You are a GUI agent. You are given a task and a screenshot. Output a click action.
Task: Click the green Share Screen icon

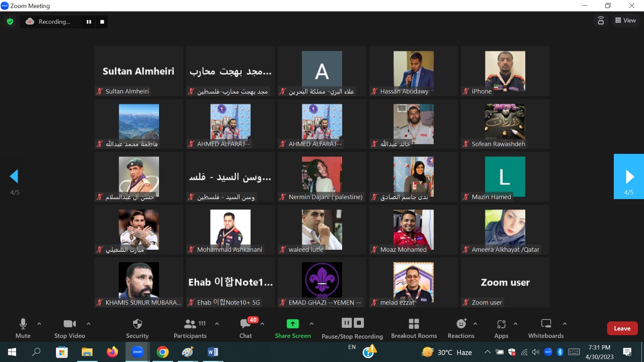(x=293, y=324)
